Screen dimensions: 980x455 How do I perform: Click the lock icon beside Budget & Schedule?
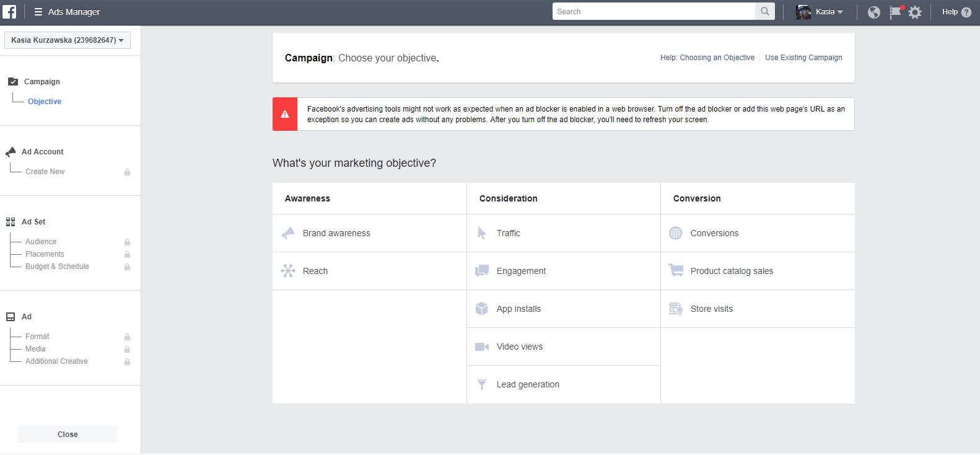point(127,267)
